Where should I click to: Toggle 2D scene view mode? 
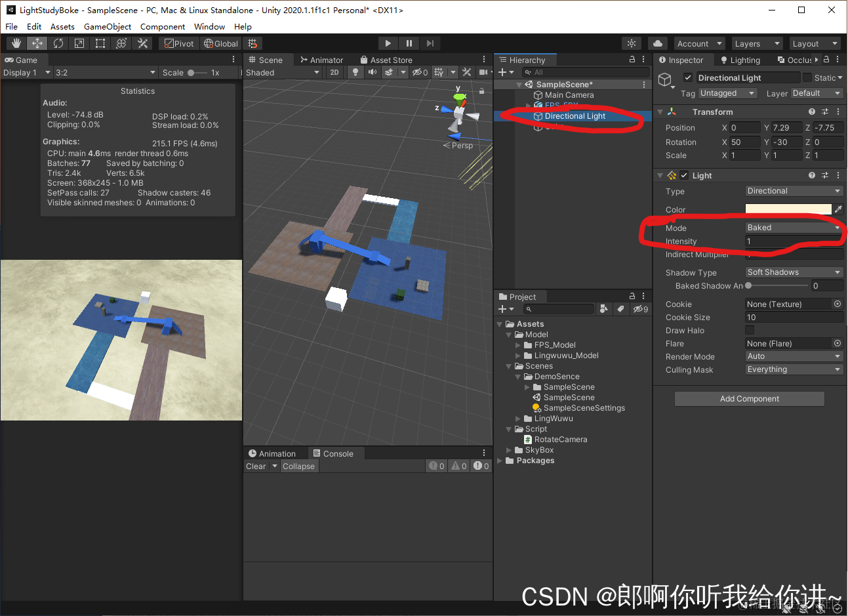click(x=334, y=72)
